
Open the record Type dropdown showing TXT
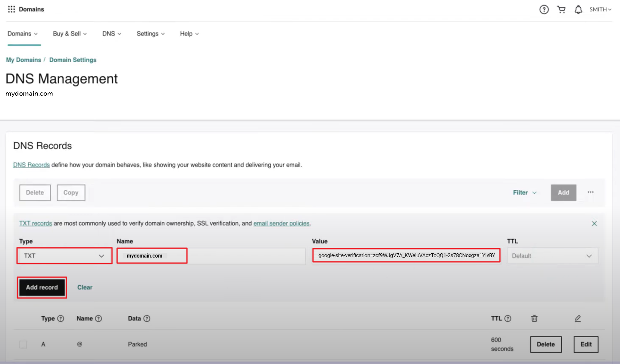(64, 255)
